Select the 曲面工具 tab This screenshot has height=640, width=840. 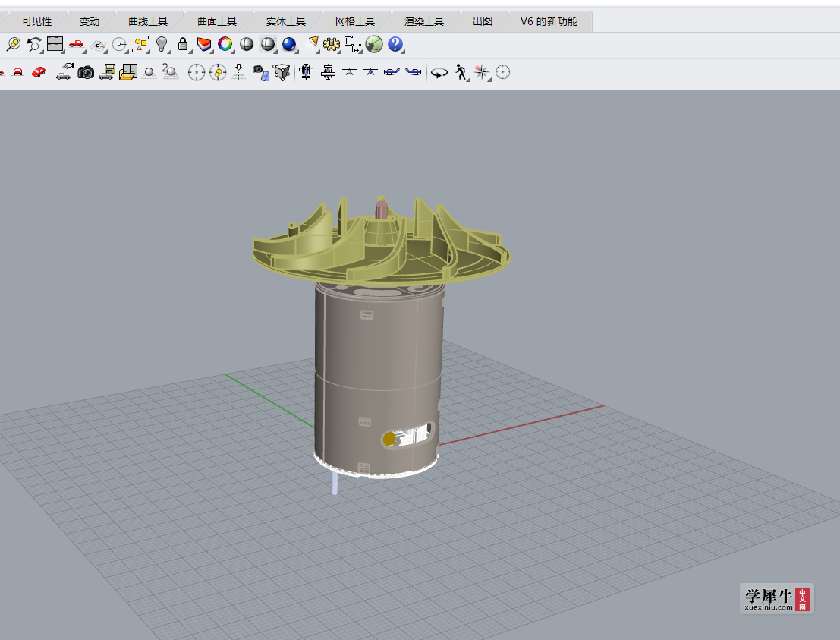coord(217,21)
